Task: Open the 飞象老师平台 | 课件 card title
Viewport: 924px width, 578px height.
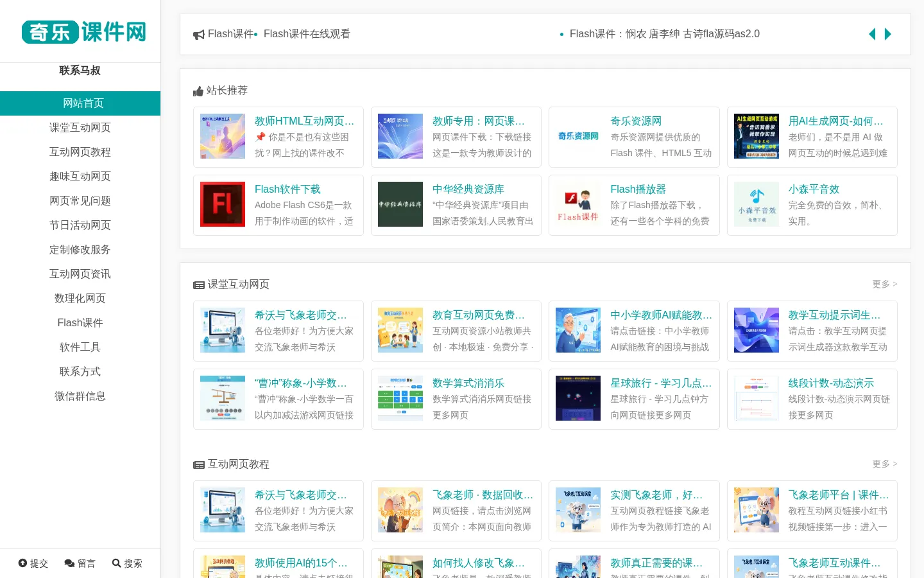Action: pos(839,495)
